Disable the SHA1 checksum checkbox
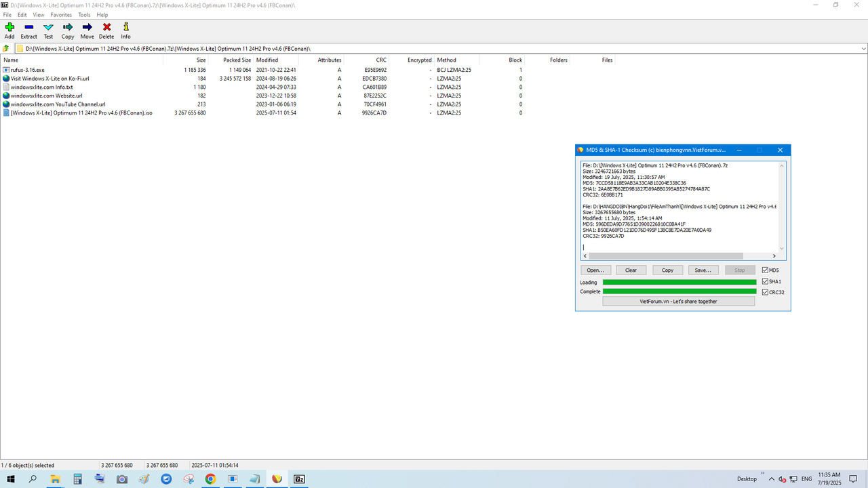This screenshot has height=488, width=868. 764,281
